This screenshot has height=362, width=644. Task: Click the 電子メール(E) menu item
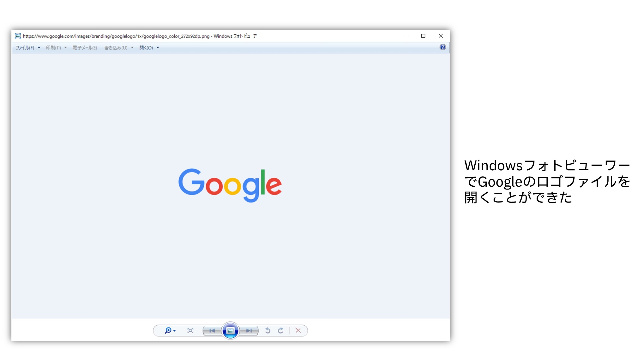(85, 48)
